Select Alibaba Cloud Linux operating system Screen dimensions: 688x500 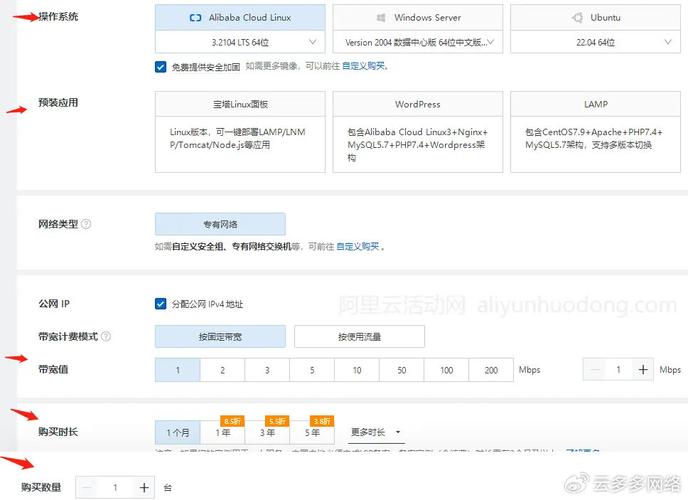[240, 18]
